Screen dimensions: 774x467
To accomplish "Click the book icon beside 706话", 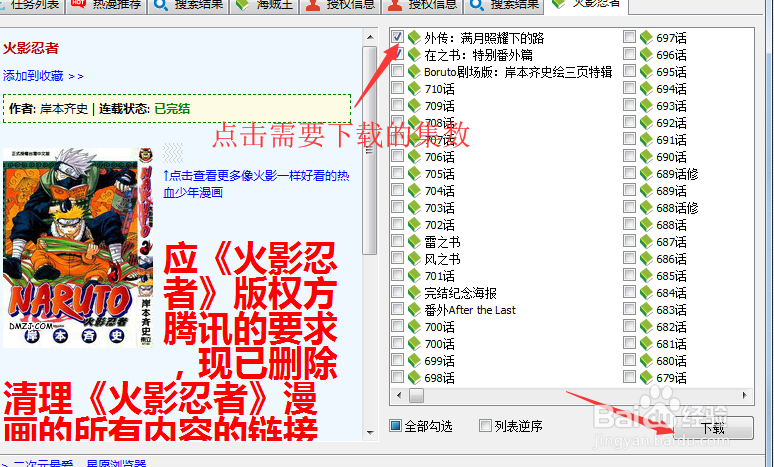I will coord(414,156).
